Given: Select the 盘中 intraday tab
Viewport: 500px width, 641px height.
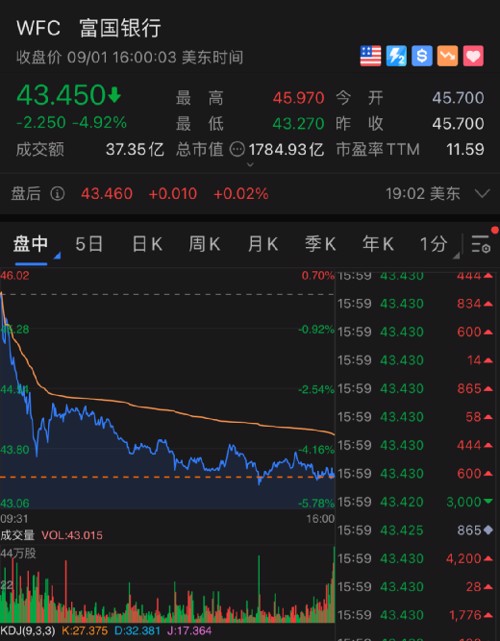Looking at the screenshot, I should [31, 244].
